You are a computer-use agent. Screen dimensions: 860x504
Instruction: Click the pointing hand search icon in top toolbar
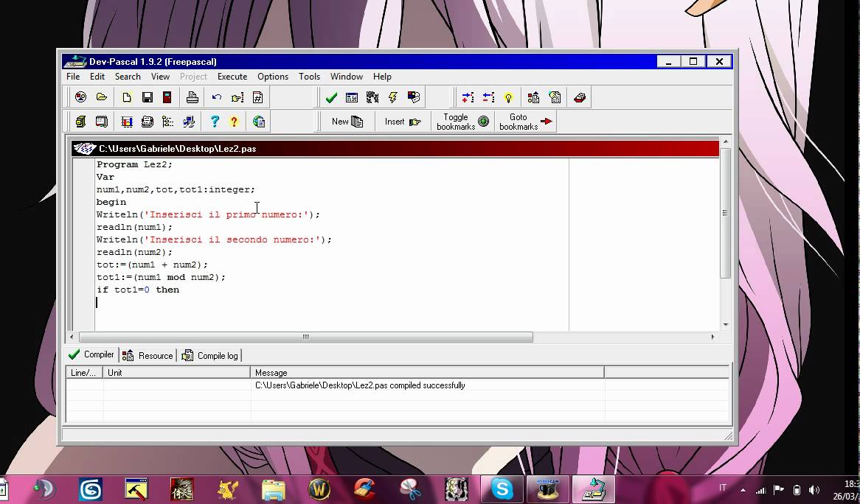[x=237, y=97]
